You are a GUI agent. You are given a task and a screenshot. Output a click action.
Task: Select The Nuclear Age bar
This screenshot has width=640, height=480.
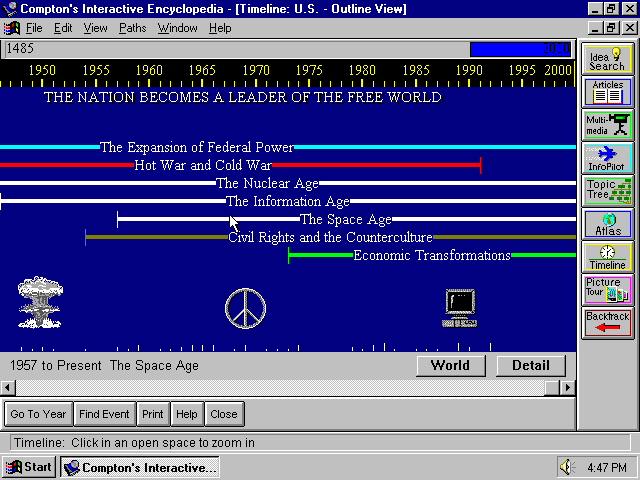pos(288,183)
